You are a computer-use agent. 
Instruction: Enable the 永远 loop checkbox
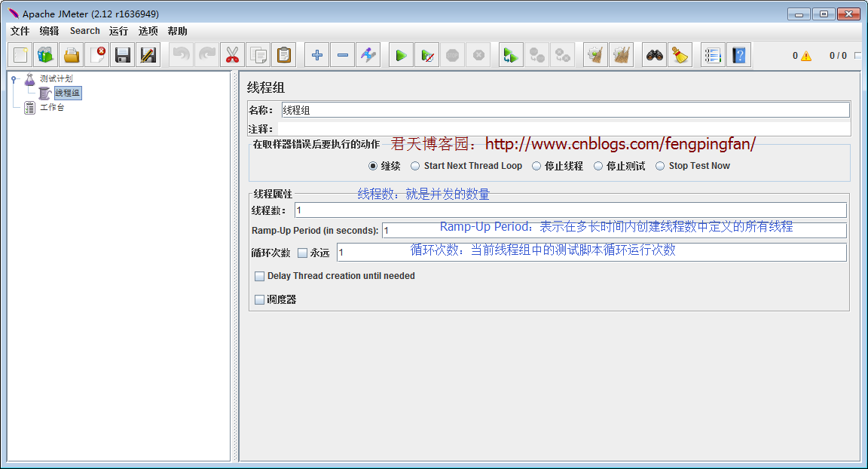click(x=303, y=253)
